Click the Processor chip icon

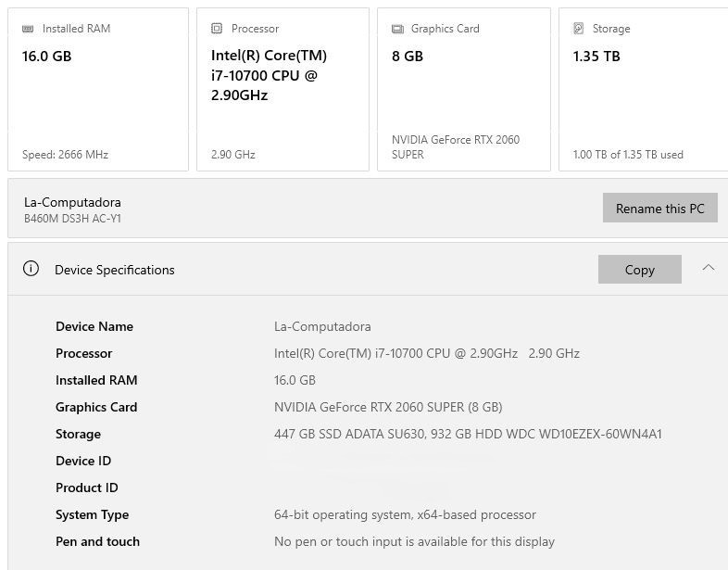[217, 29]
